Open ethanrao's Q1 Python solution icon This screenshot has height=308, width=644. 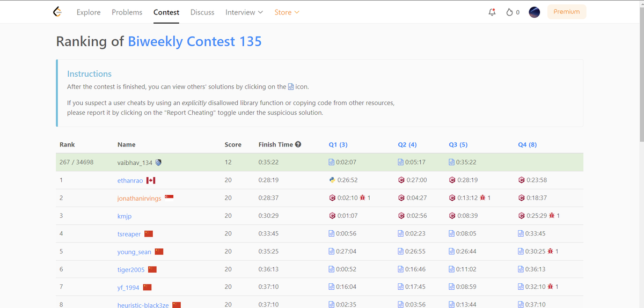[332, 180]
